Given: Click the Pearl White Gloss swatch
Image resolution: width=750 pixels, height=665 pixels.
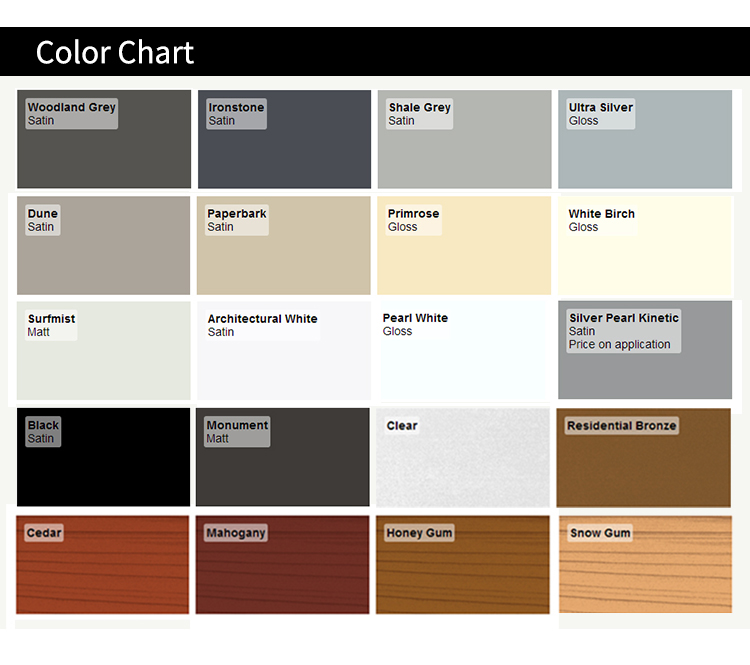Looking at the screenshot, I should click(463, 350).
